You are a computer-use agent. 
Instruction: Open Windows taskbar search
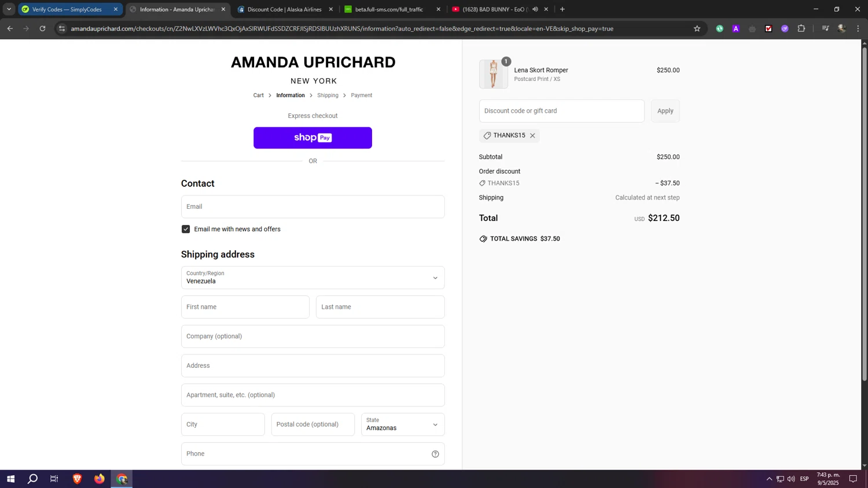[32, 479]
